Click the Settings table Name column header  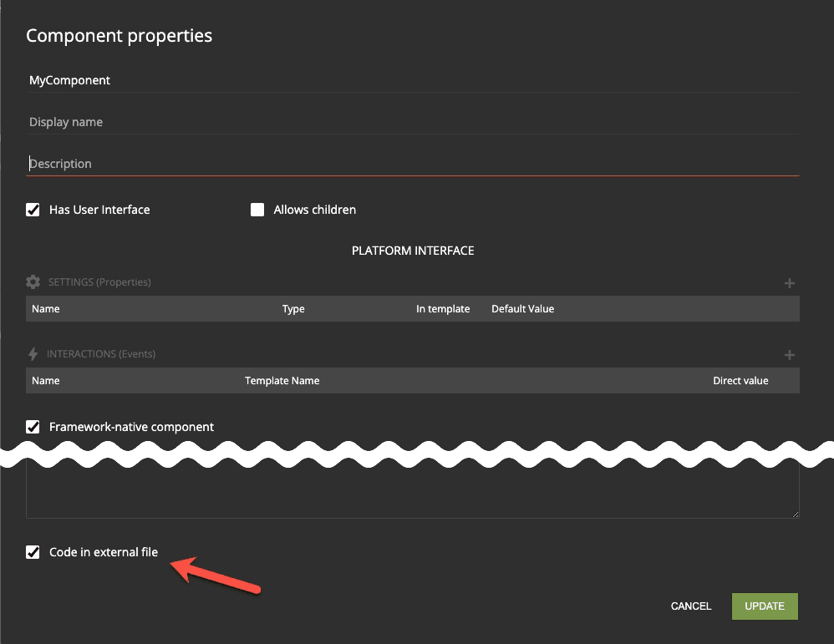tap(46, 309)
